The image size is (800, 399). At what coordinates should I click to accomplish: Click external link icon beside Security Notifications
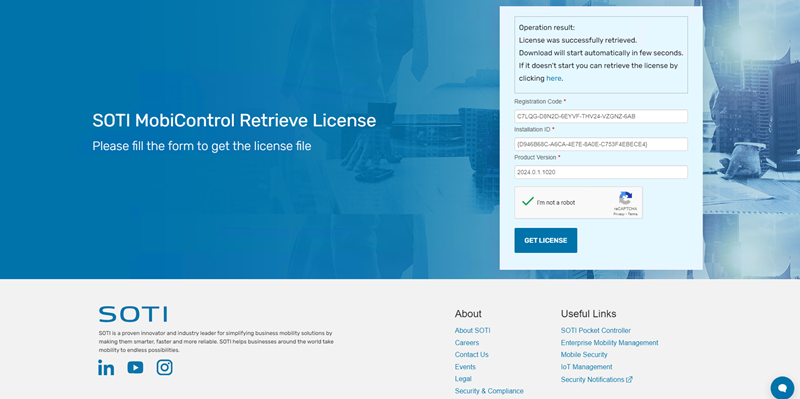coord(630,380)
